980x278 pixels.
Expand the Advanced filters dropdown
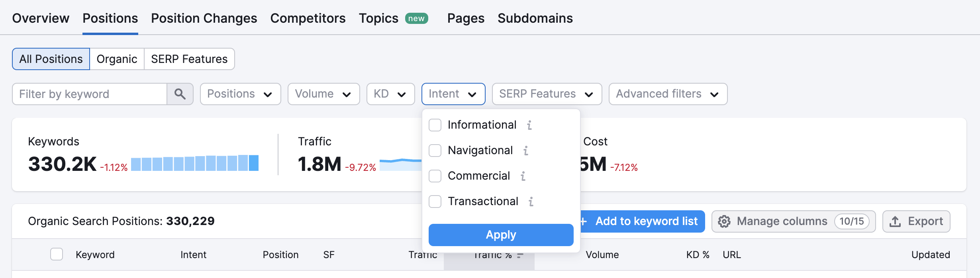click(668, 94)
